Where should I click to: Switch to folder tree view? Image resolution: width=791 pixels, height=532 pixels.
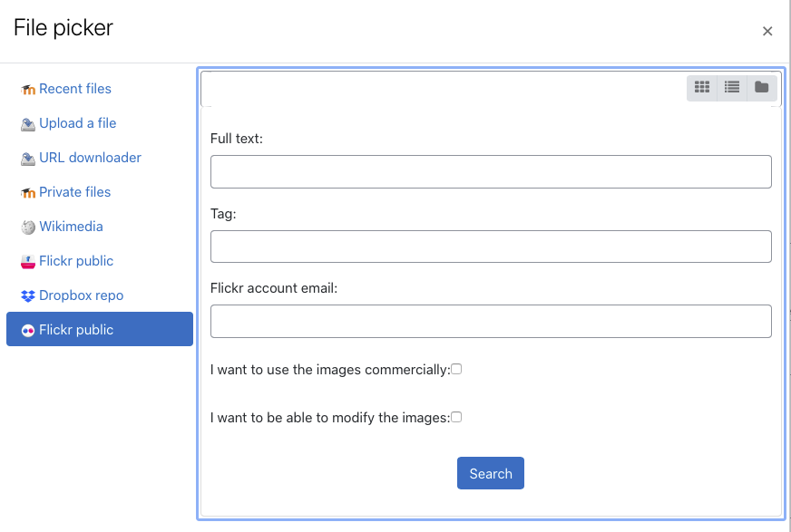click(761, 88)
